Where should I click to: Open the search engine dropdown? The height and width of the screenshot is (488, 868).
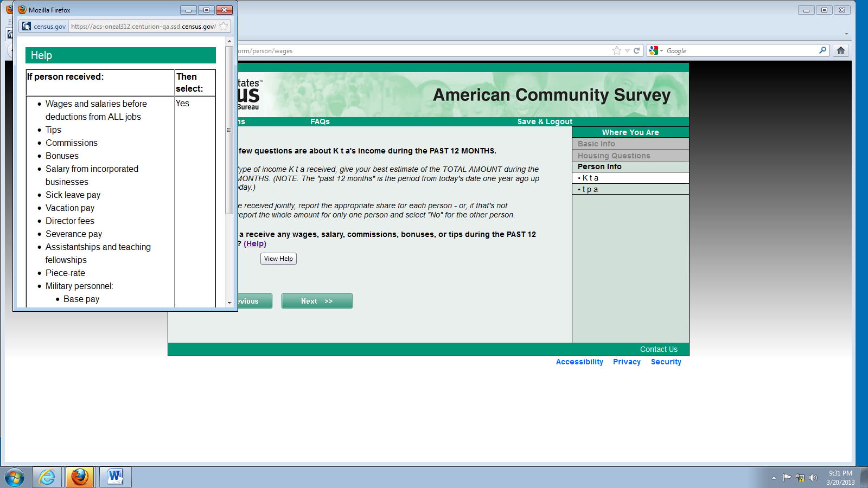pyautogui.click(x=656, y=50)
